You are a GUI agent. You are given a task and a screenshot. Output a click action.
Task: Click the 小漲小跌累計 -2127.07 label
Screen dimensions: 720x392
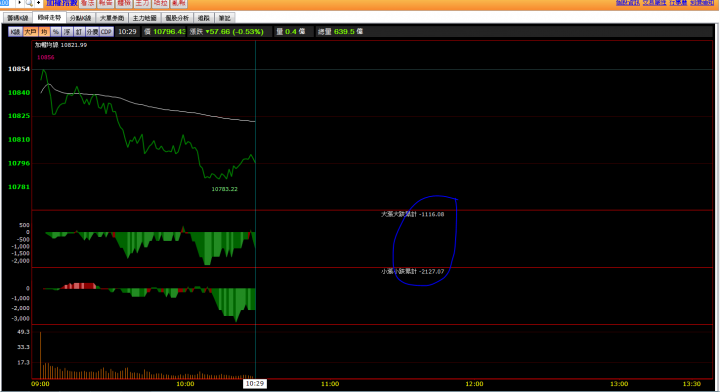click(x=413, y=271)
